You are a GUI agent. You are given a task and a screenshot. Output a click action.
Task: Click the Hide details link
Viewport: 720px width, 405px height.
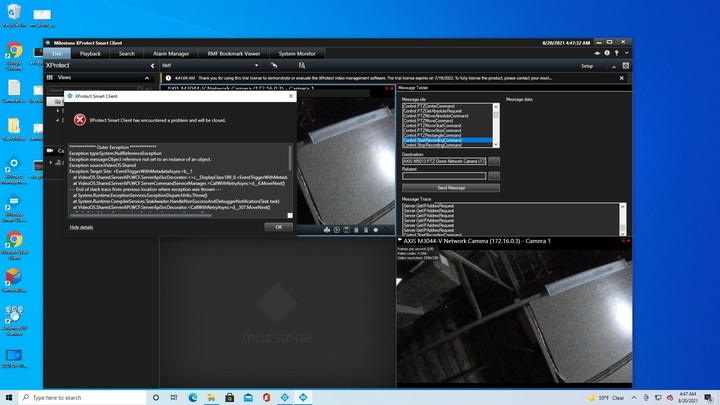pyautogui.click(x=81, y=227)
